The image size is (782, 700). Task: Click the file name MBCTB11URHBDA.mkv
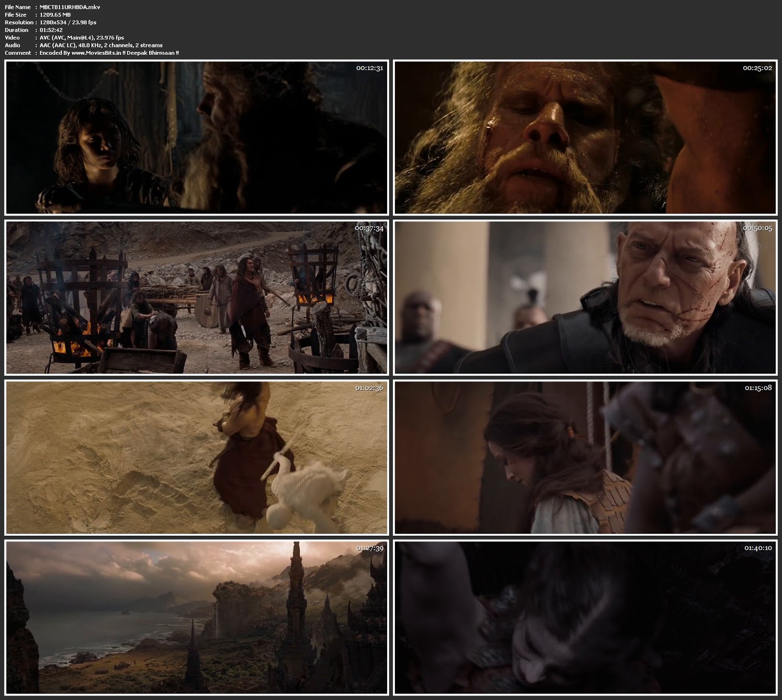click(x=70, y=7)
